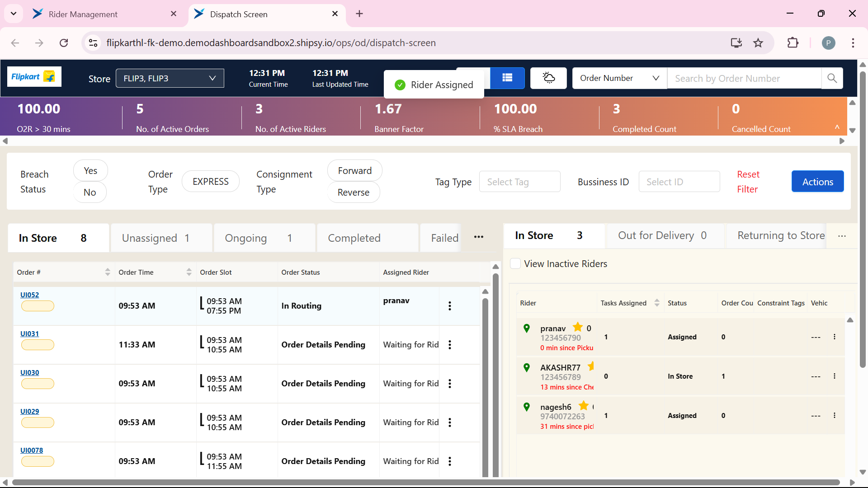868x488 pixels.
Task: Click the install app icon in address bar
Action: pyautogui.click(x=736, y=43)
